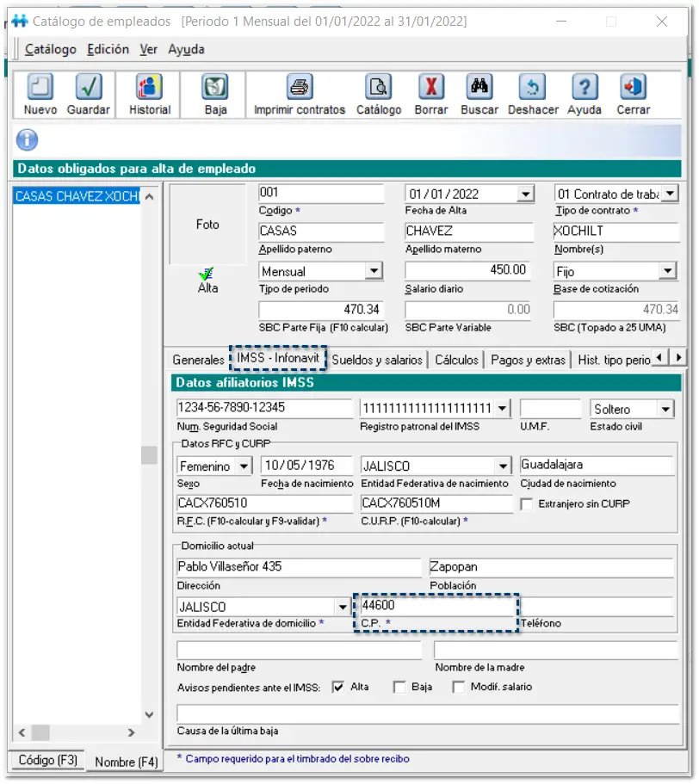The image size is (699, 784).
Task: Click the employee list horizontal scrollbar thumb
Action: (40, 732)
